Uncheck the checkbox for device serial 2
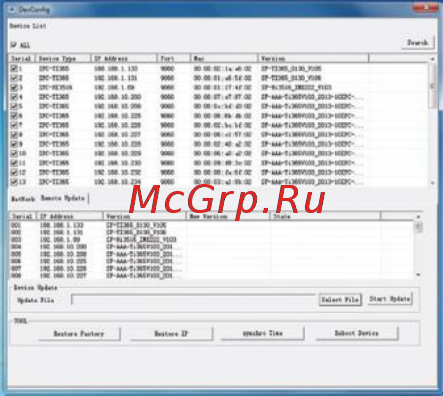Image resolution: width=443 pixels, height=396 pixels. point(14,78)
